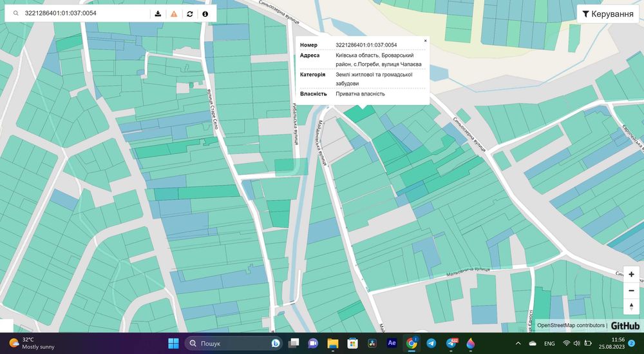
Task: Reset map bearing with compass button
Action: [x=631, y=306]
